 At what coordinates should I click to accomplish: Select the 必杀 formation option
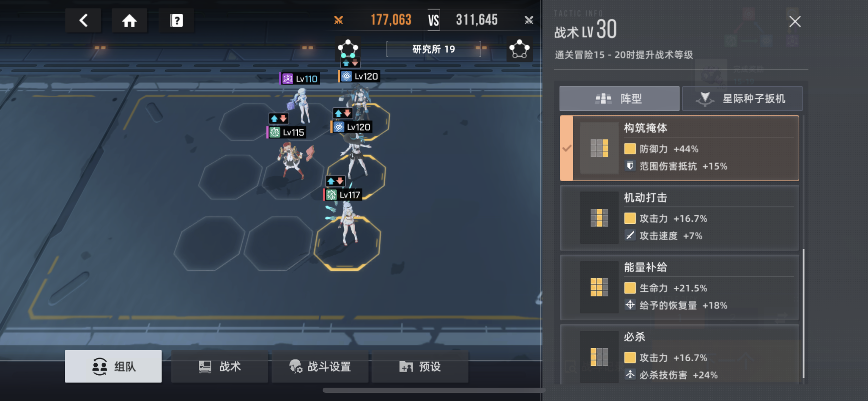(x=679, y=354)
